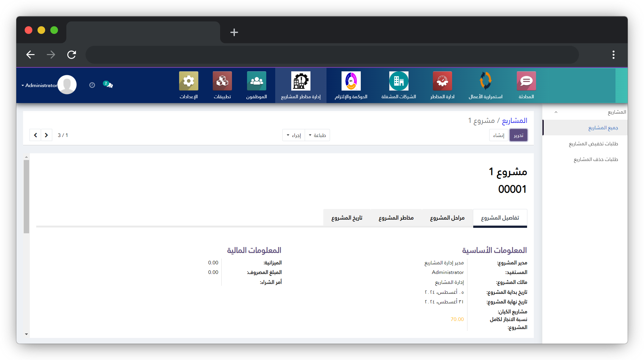Screen dimensions: 644x360
Task: Switch to مخاطر المشروع tab
Action: (396, 218)
